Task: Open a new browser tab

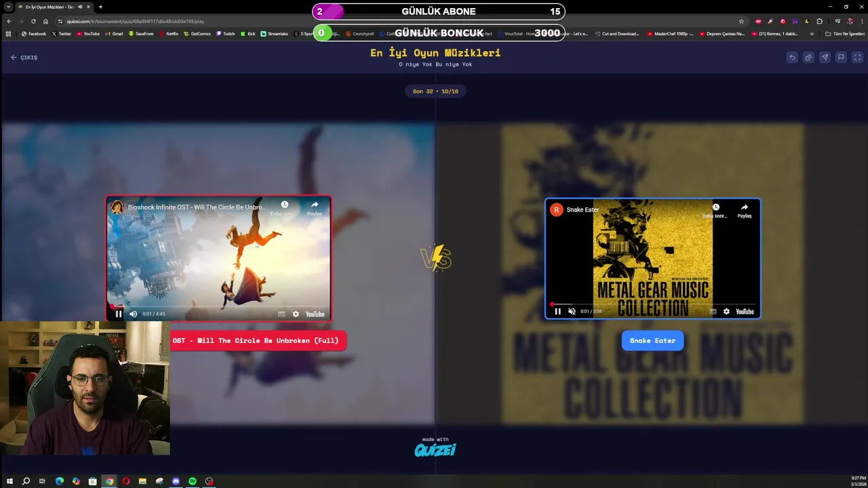Action: coord(100,7)
